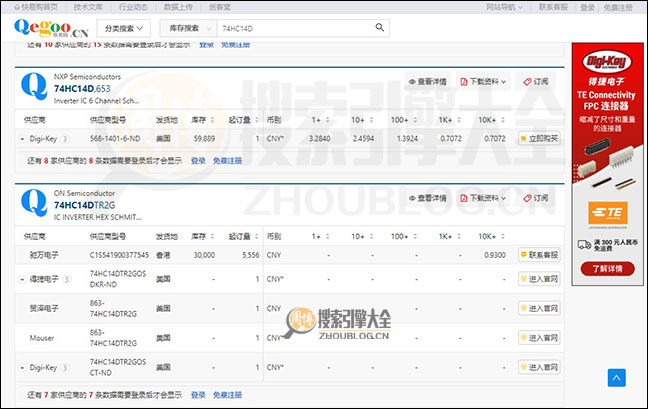The height and width of the screenshot is (409, 648).
Task: Click 进入官网 for the Mouser row
Action: [x=539, y=338]
